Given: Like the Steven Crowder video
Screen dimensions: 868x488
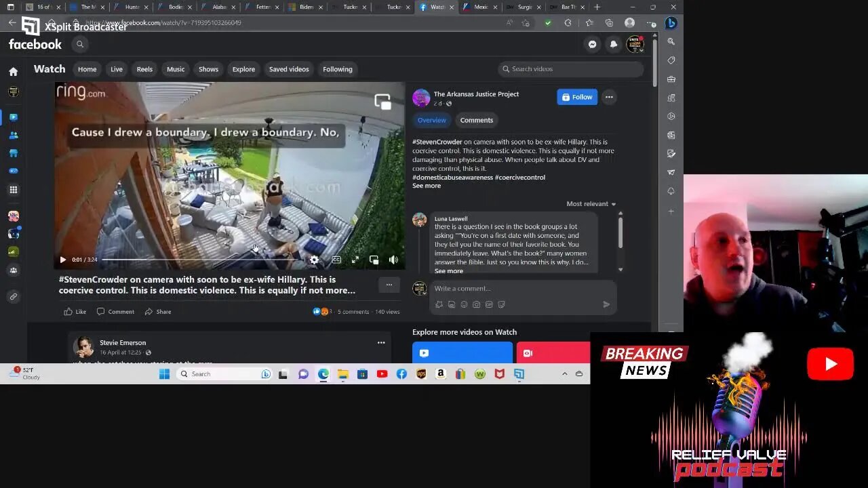Looking at the screenshot, I should click(75, 312).
